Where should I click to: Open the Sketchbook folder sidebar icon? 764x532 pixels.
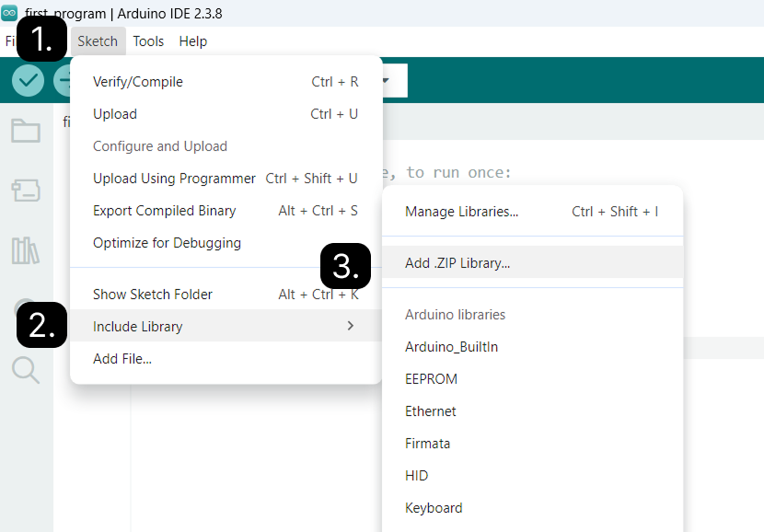26,131
